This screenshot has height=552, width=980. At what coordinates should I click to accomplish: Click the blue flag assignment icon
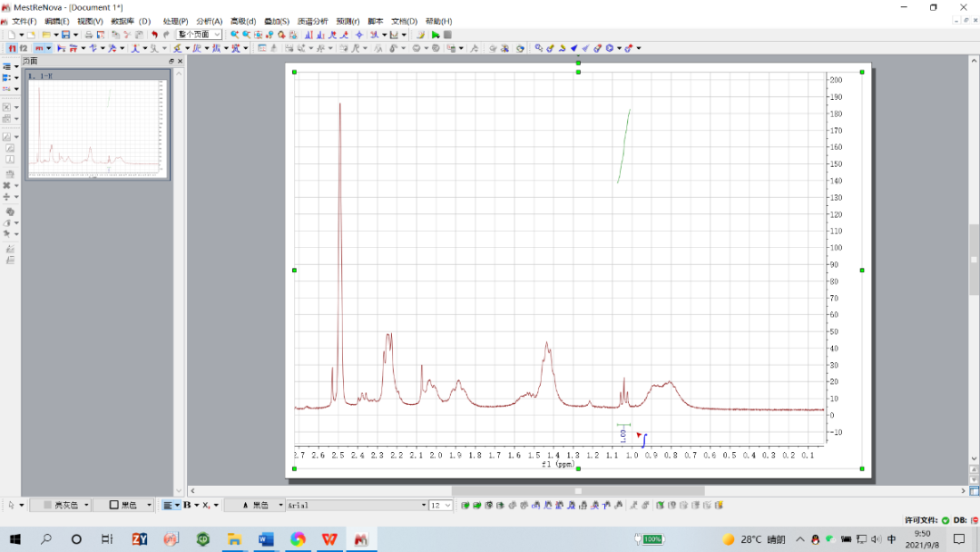(573, 48)
